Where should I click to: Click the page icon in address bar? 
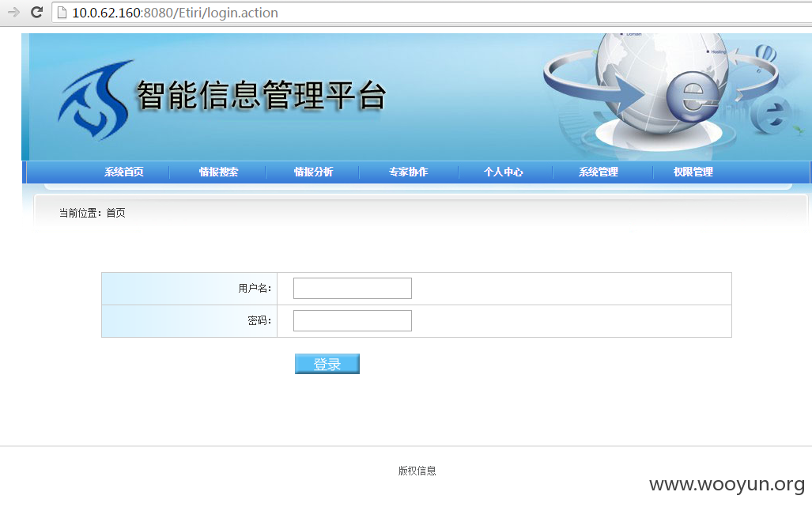point(62,13)
